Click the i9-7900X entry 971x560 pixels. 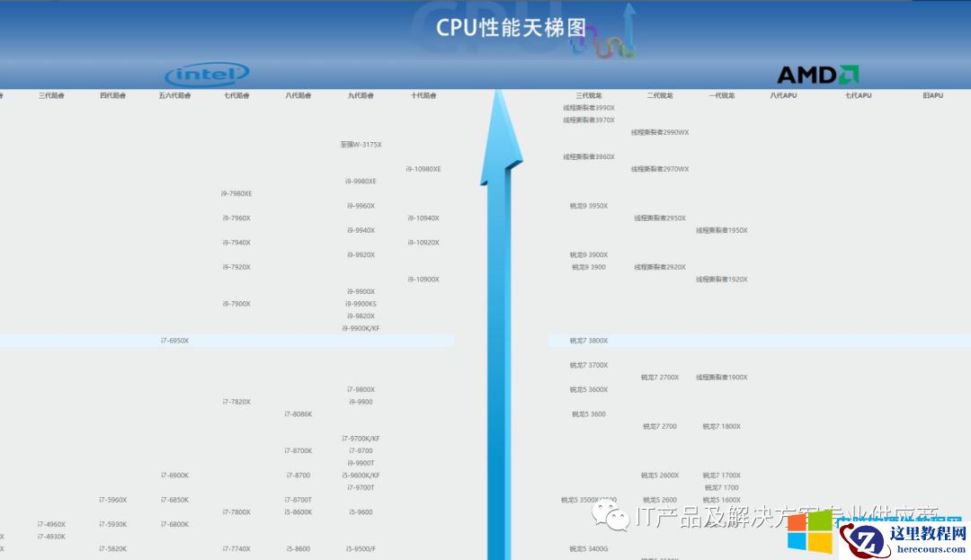pyautogui.click(x=236, y=304)
